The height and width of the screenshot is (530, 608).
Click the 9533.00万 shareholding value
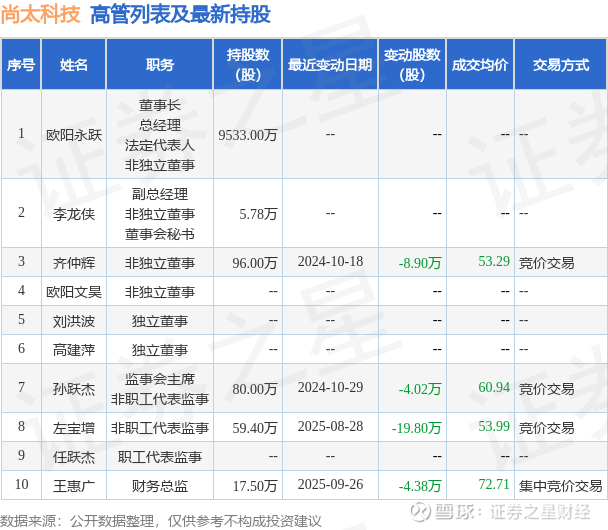tap(248, 135)
